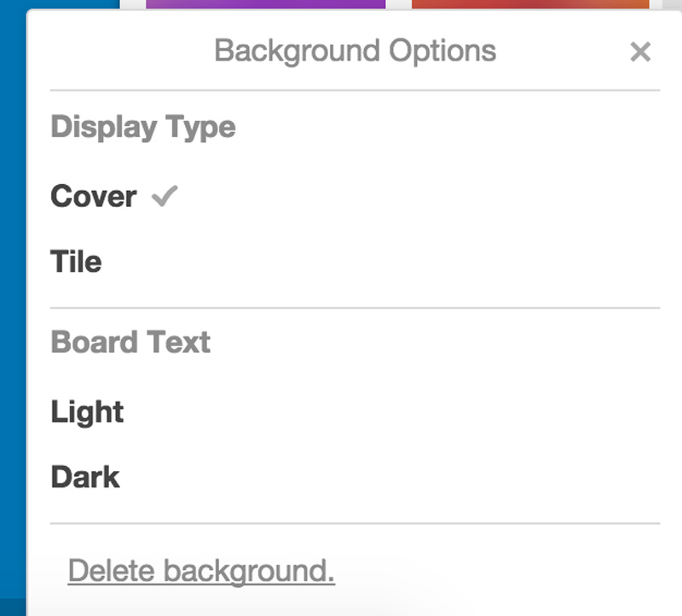Click empty space right of the Dark option
682x616 pixels.
[x=384, y=477]
